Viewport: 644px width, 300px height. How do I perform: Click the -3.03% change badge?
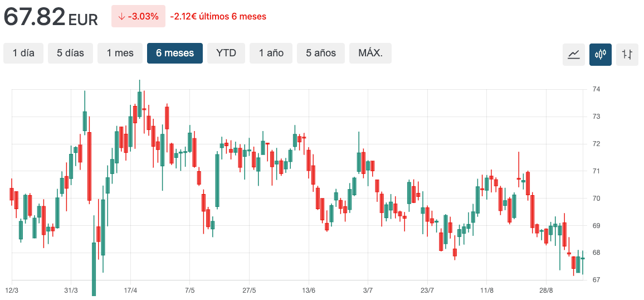139,16
